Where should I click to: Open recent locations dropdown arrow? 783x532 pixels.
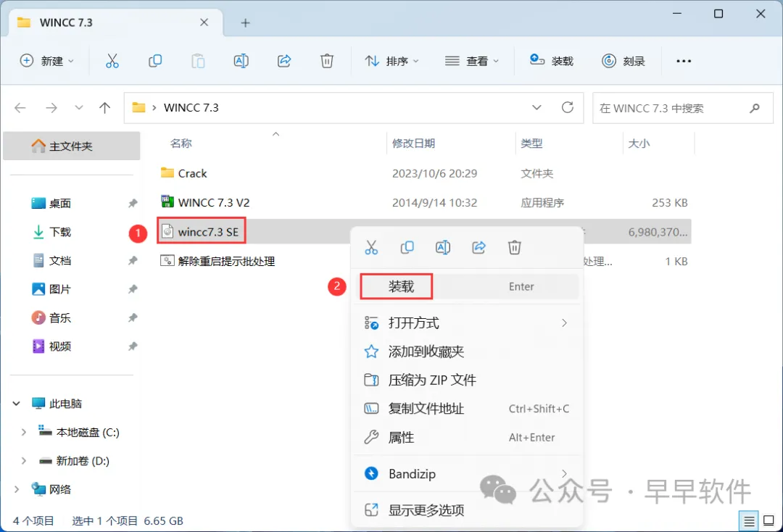79,108
